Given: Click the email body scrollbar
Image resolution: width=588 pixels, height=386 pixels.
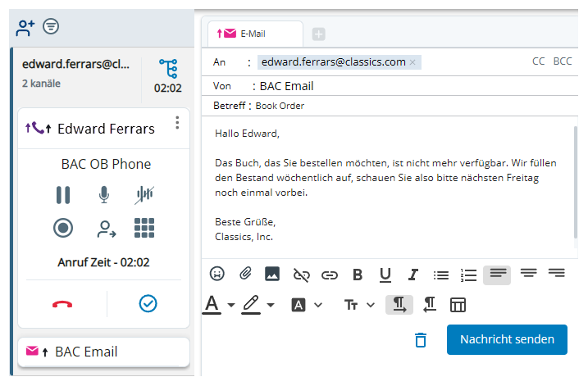Looking at the screenshot, I should coord(575,183).
